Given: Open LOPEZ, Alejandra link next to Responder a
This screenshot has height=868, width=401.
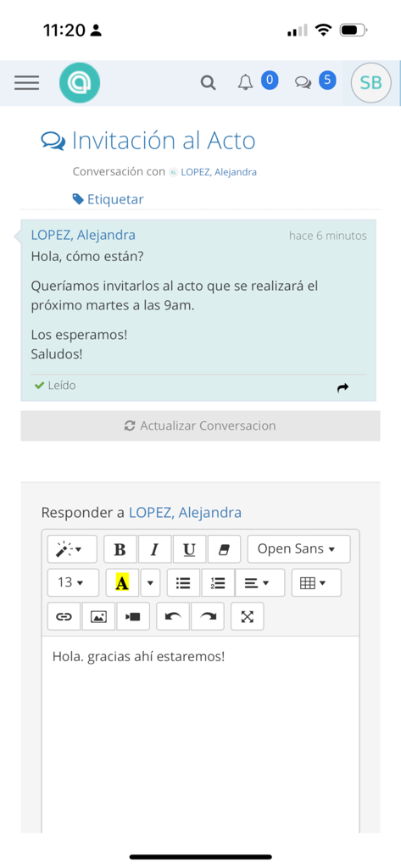Looking at the screenshot, I should point(185,513).
